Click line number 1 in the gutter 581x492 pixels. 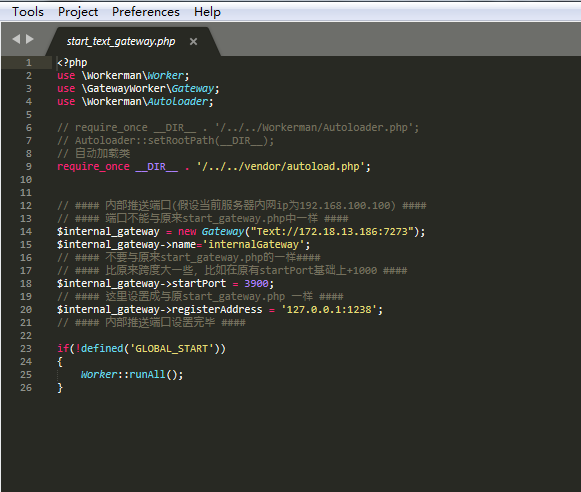tap(29, 63)
